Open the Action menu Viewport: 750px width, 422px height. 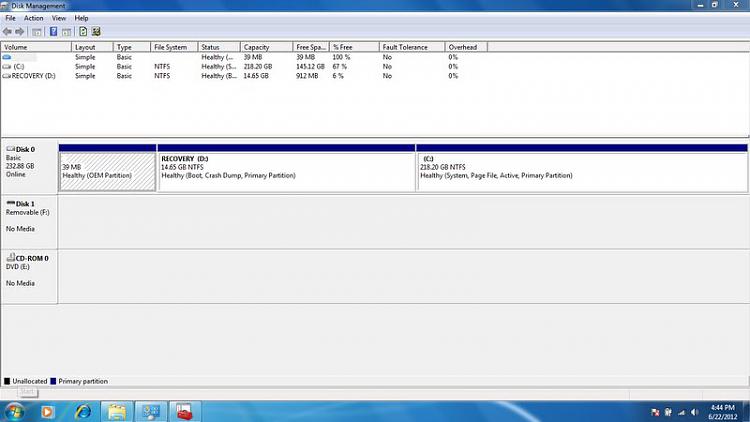(x=33, y=18)
